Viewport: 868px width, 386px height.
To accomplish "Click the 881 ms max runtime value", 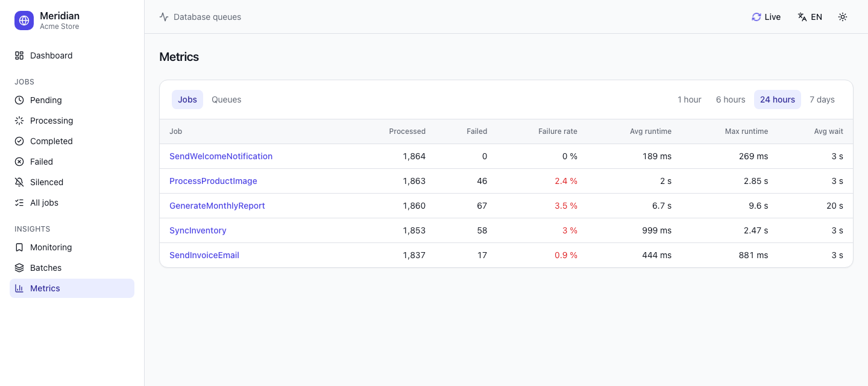I will click(753, 255).
